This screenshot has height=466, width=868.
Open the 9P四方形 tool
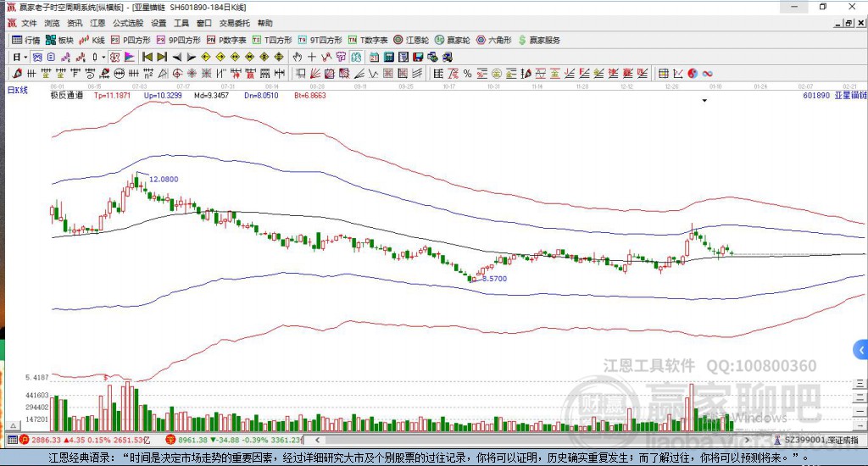[178, 40]
